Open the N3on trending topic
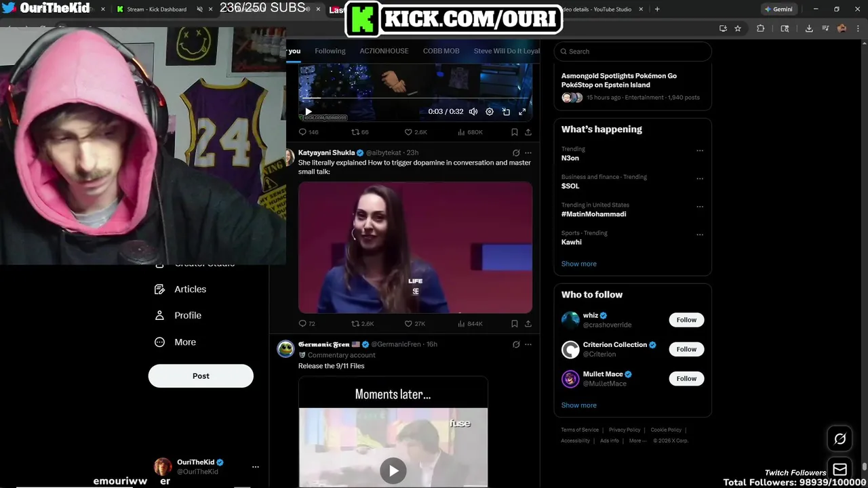868x488 pixels. tap(570, 158)
